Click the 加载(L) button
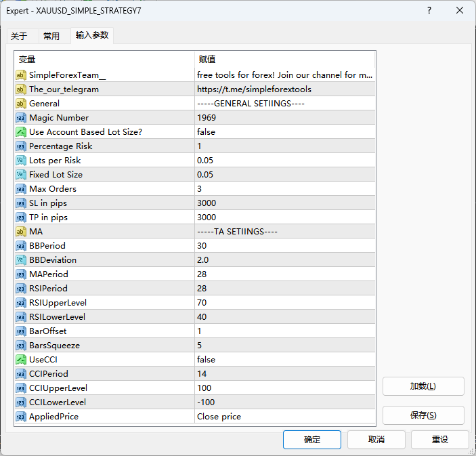This screenshot has width=476, height=456. [423, 386]
